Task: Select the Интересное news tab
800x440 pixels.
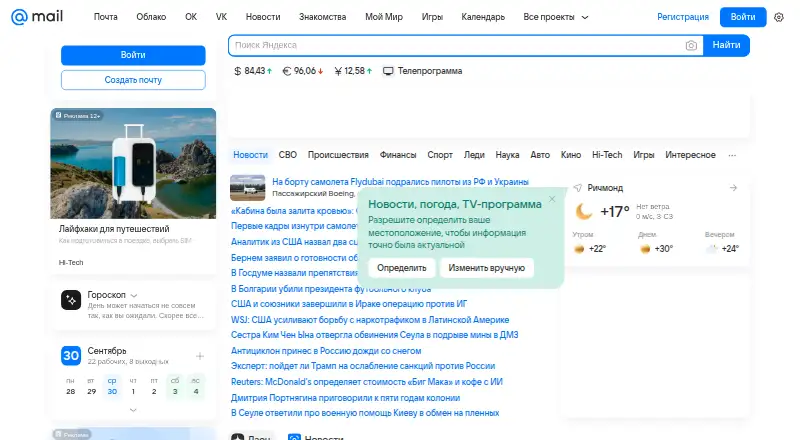Action: (x=690, y=155)
